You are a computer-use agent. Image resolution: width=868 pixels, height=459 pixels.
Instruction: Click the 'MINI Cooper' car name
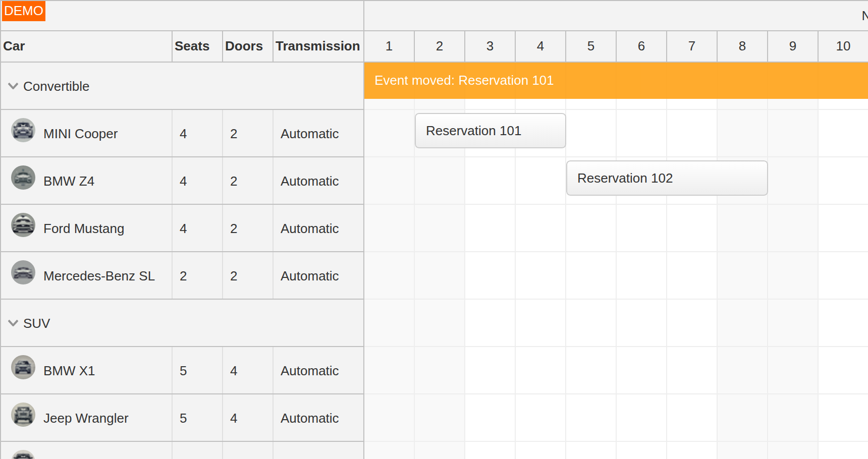click(80, 134)
